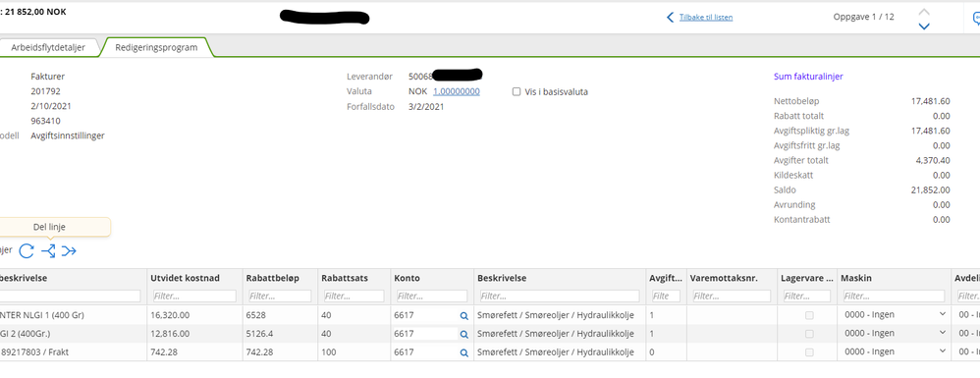Screen dimensions: 980x378
Task: Click the Utvidet kostnad filter field
Action: 193,297
